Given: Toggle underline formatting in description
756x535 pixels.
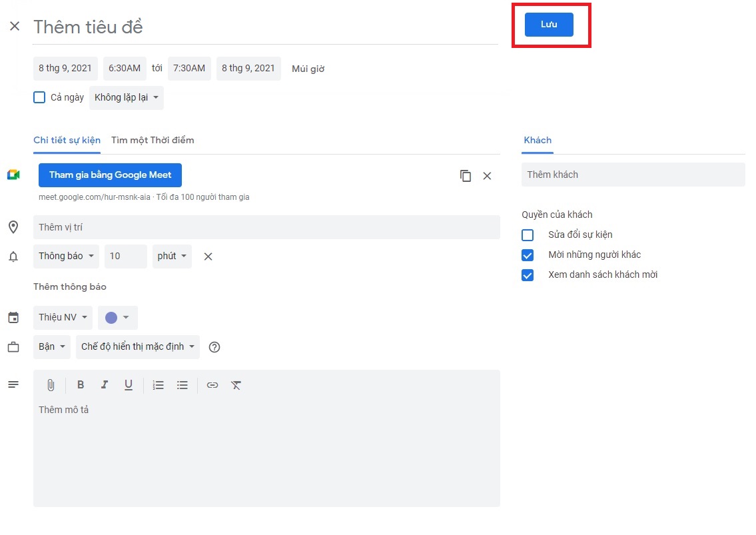Looking at the screenshot, I should (129, 385).
